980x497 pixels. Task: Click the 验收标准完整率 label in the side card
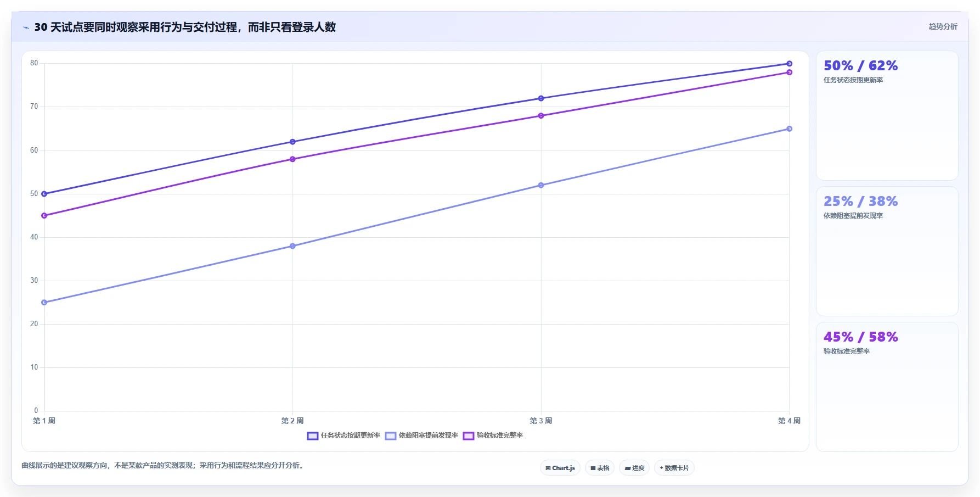(847, 351)
